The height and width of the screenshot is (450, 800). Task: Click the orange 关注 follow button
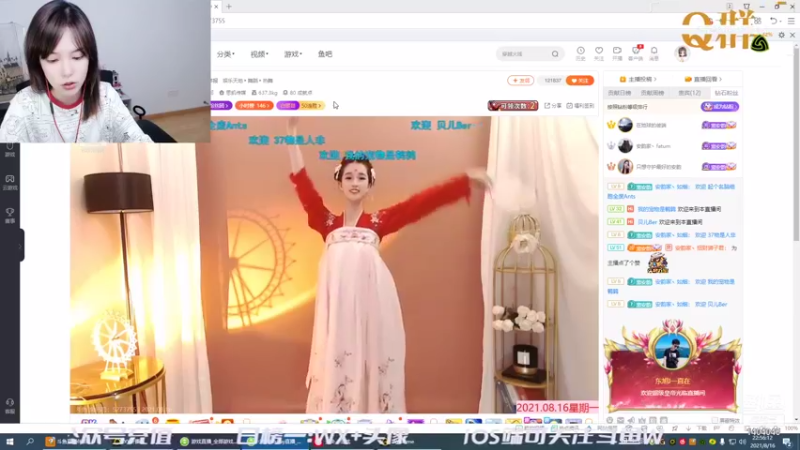tap(580, 81)
